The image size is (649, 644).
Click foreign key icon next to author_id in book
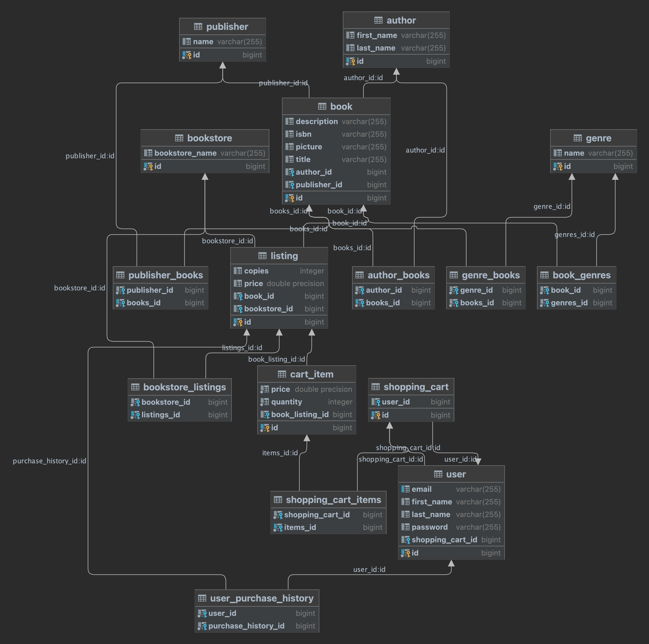pyautogui.click(x=289, y=172)
